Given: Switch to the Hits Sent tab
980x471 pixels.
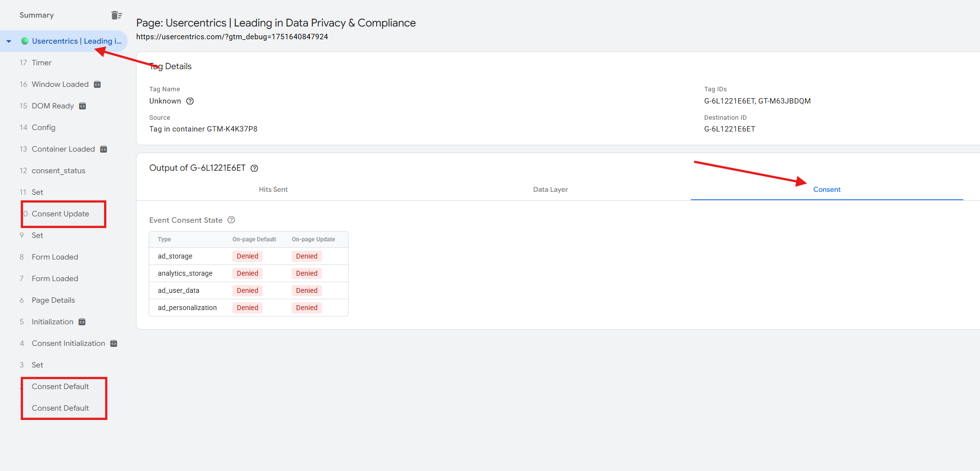Looking at the screenshot, I should (x=273, y=189).
